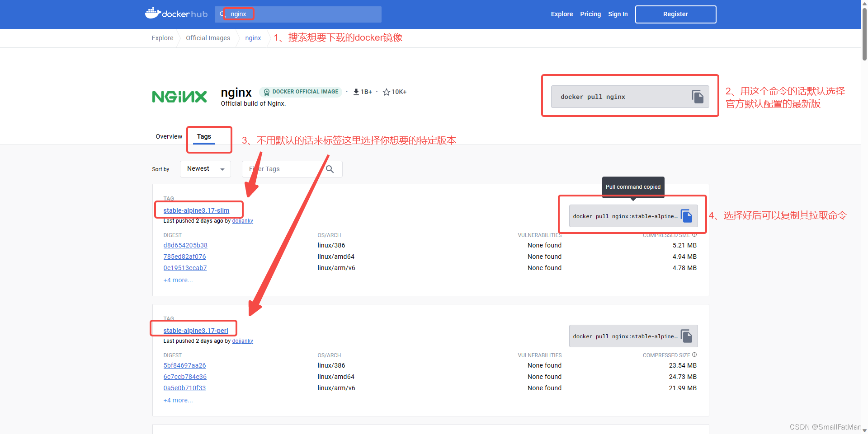Open digest d8d654205b38
Image resolution: width=868 pixels, height=434 pixels.
185,245
